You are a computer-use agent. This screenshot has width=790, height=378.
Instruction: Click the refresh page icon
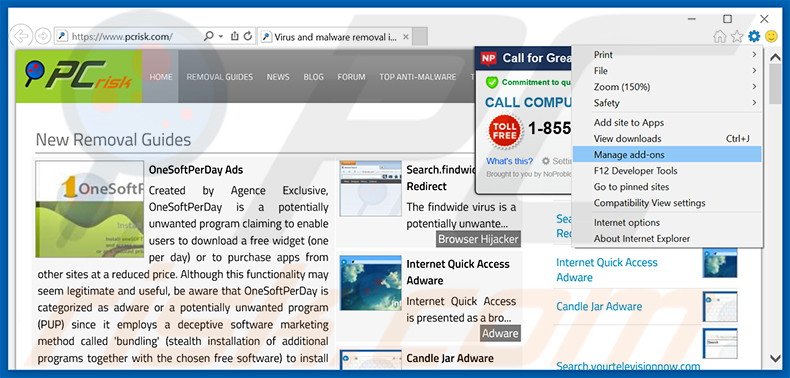tap(247, 36)
